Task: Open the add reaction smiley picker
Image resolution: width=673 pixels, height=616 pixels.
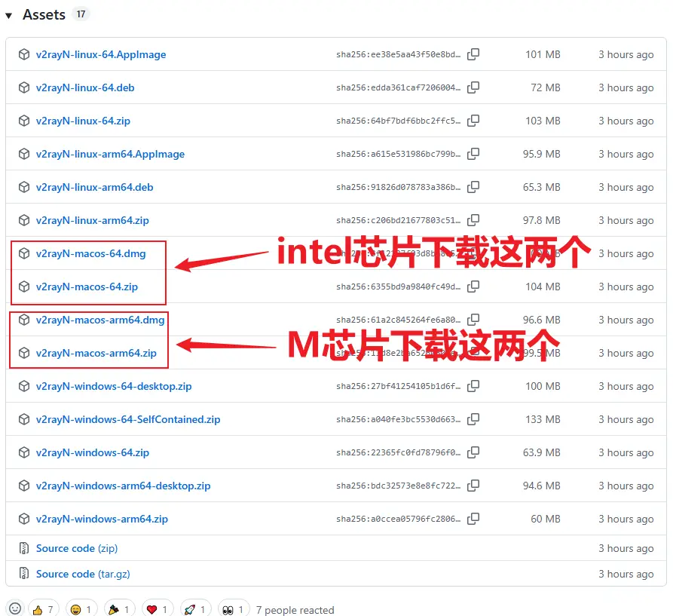Action: [14, 609]
